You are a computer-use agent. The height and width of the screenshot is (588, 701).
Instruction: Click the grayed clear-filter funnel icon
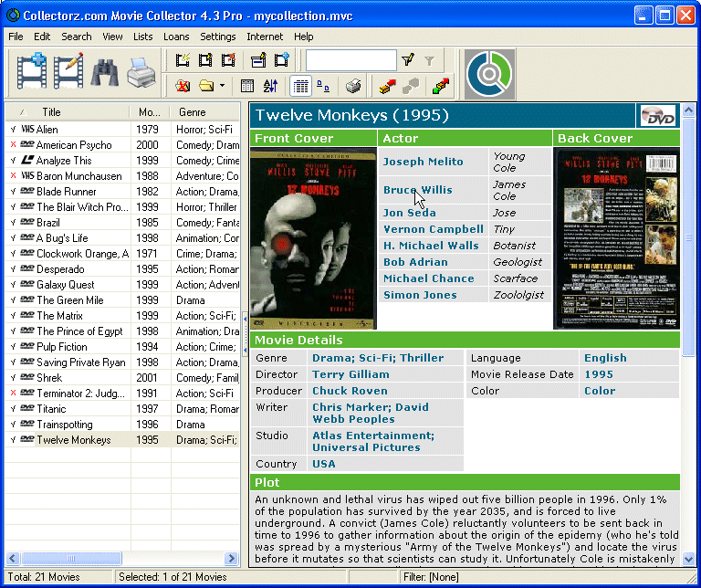429,60
